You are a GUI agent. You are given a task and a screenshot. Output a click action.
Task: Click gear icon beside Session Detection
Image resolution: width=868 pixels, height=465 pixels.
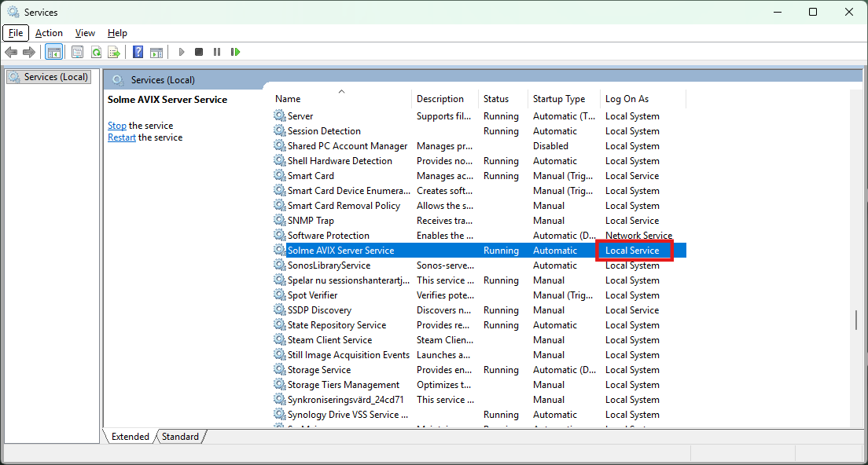click(280, 130)
